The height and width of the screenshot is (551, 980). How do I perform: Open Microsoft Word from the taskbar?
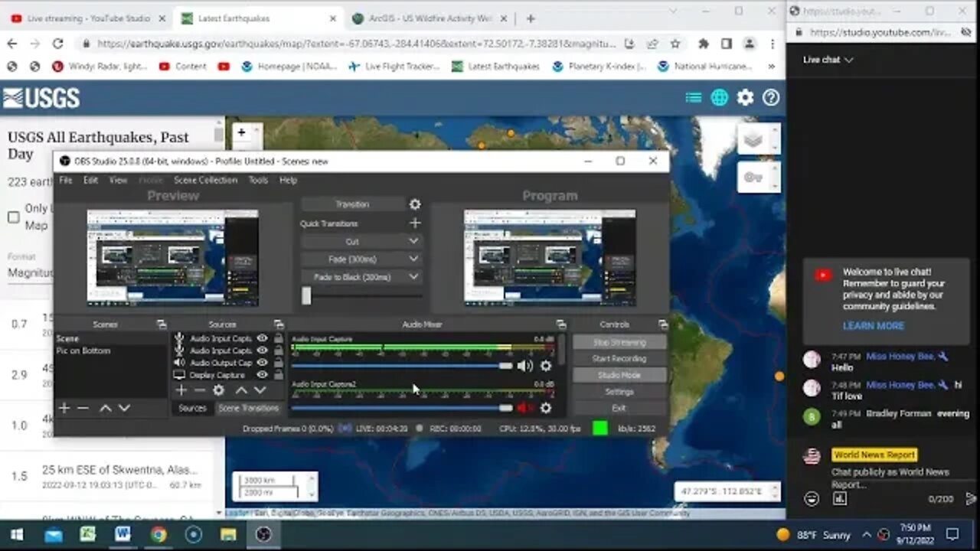pos(122,534)
